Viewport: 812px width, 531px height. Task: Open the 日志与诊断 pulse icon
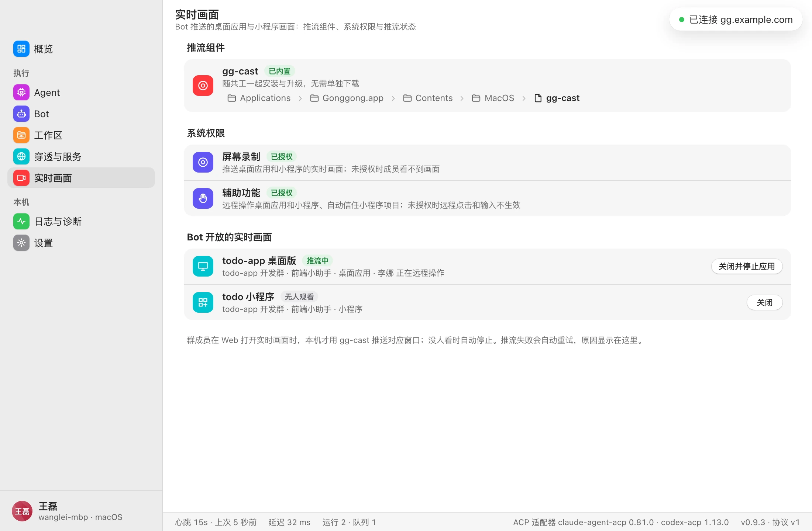tap(21, 221)
